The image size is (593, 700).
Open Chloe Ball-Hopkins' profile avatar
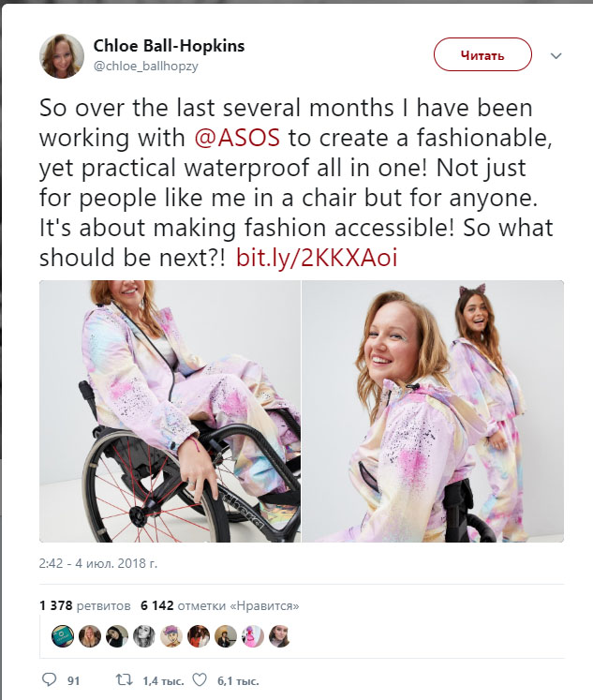[x=62, y=55]
